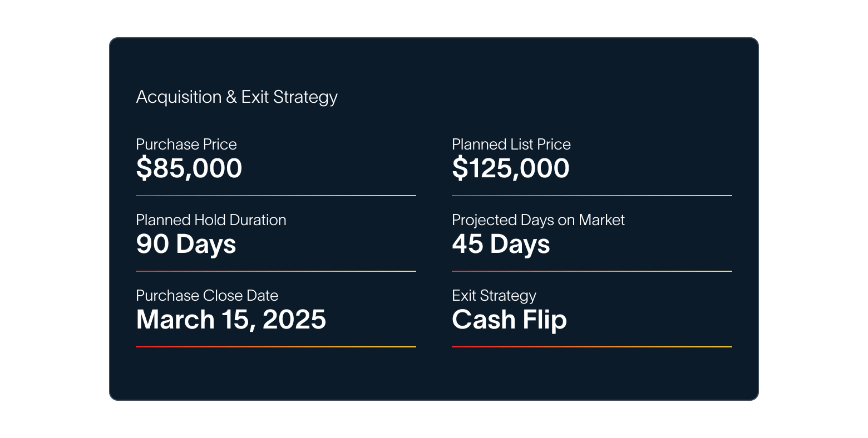Screen dimensions: 868x438
Task: Click the Purchase Close Date label
Action: [x=206, y=296]
